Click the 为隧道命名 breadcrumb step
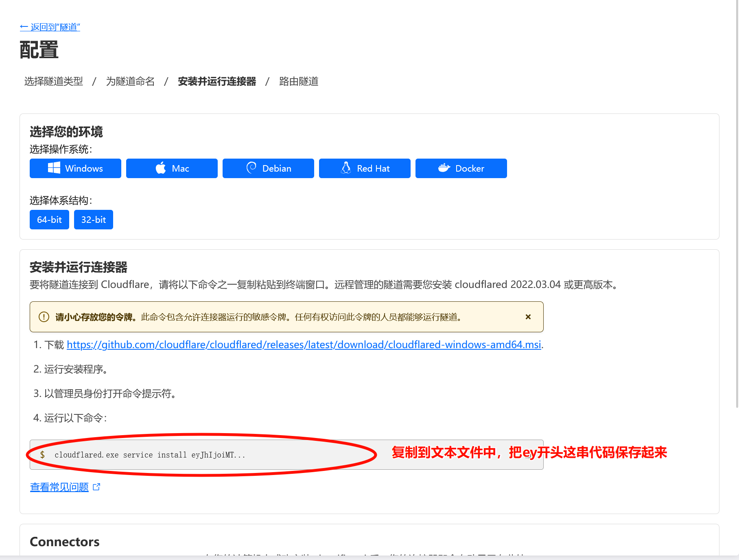This screenshot has height=560, width=739. pos(130,81)
